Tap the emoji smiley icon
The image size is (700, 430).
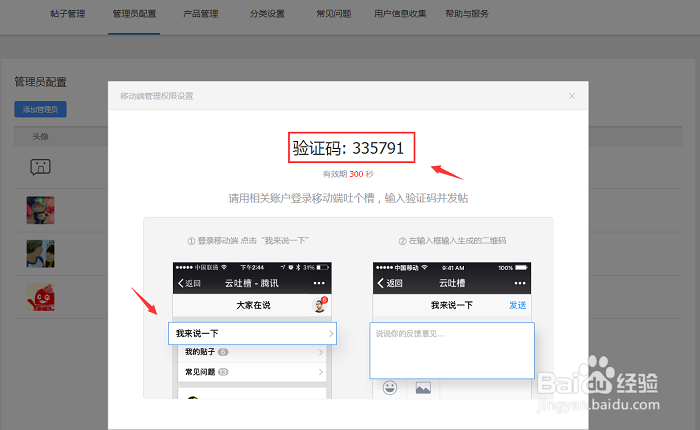click(x=390, y=388)
